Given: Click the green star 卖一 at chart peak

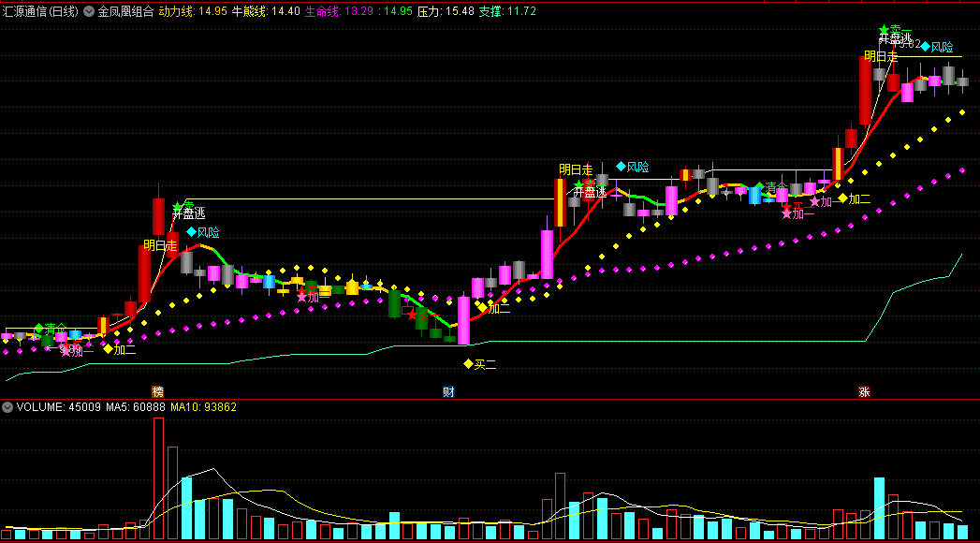Looking at the screenshot, I should coord(884,29).
